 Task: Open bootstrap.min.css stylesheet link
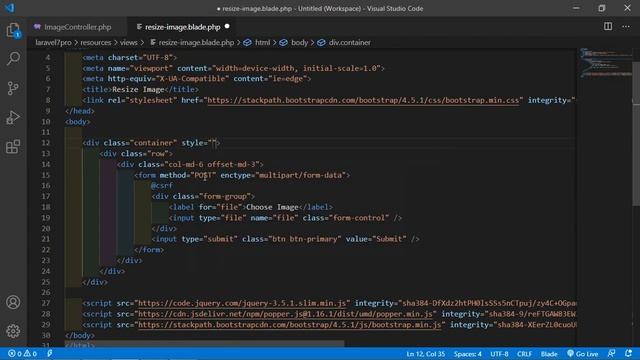tap(363, 100)
